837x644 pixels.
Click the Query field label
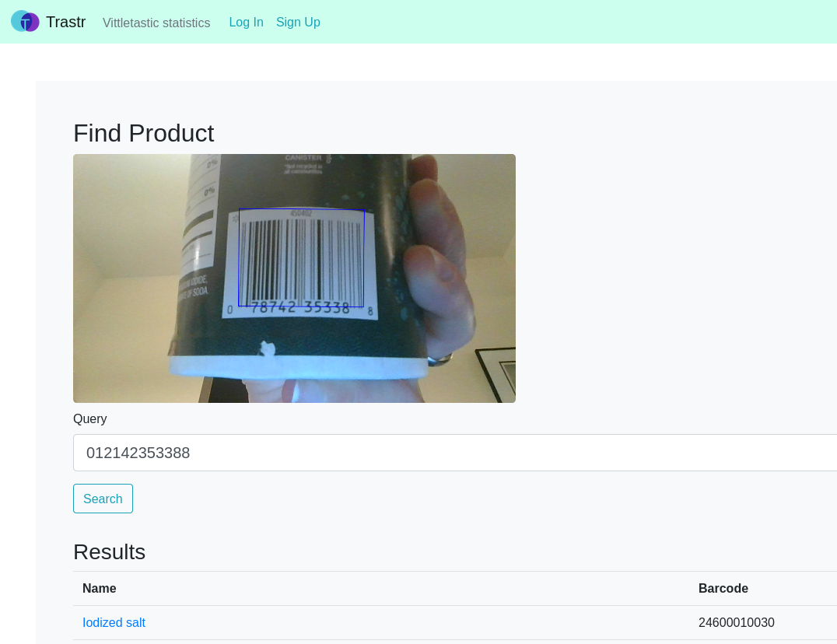[89, 419]
